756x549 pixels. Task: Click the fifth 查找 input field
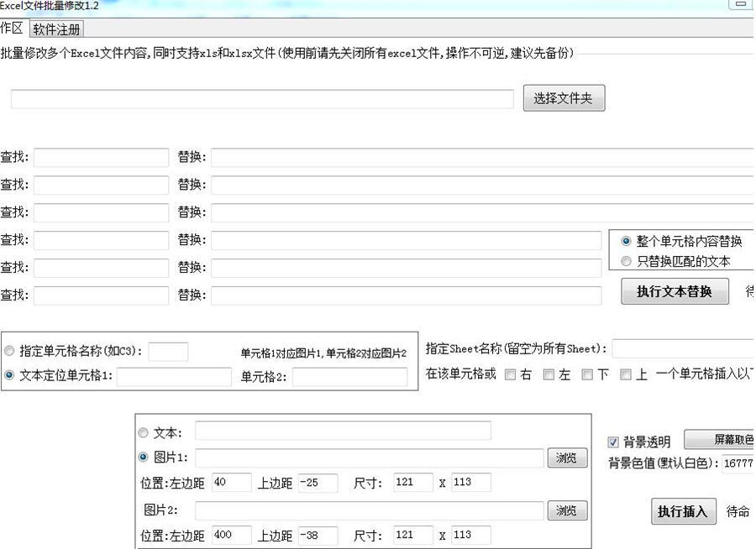pos(102,268)
